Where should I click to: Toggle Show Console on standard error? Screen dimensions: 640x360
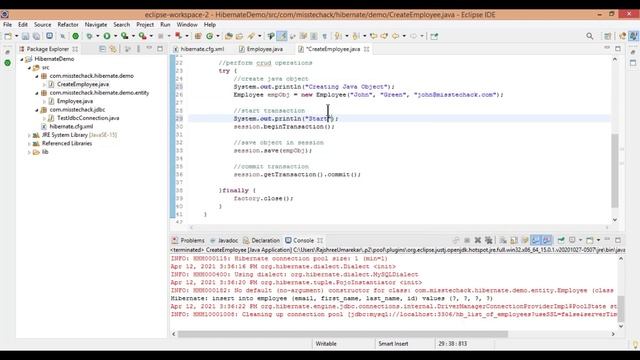tap(547, 240)
